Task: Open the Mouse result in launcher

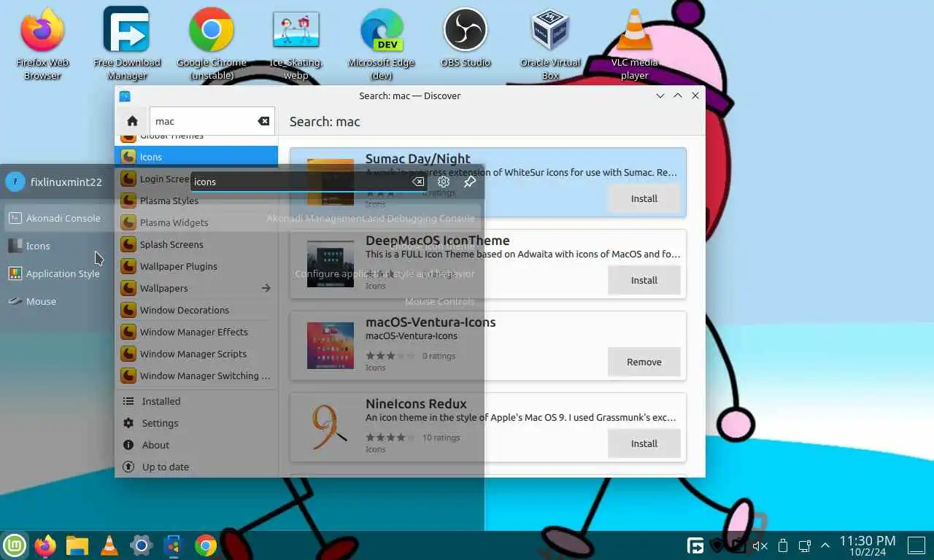Action: click(x=241, y=301)
